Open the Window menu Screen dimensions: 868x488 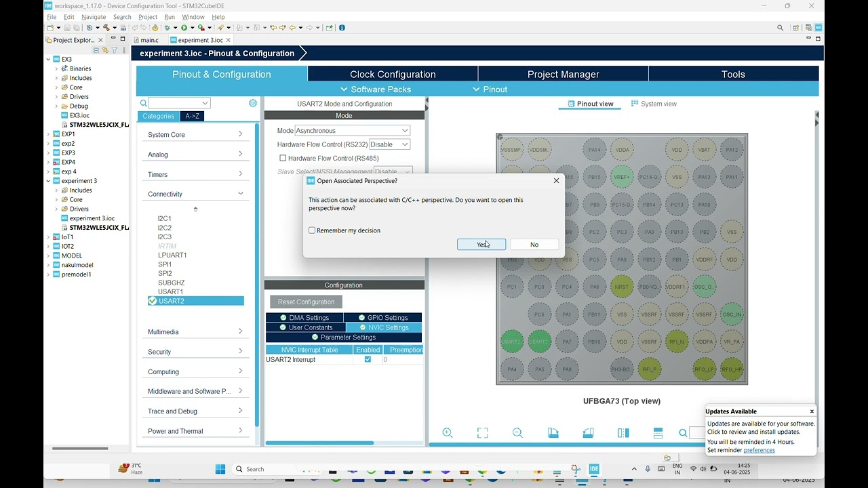coord(193,17)
